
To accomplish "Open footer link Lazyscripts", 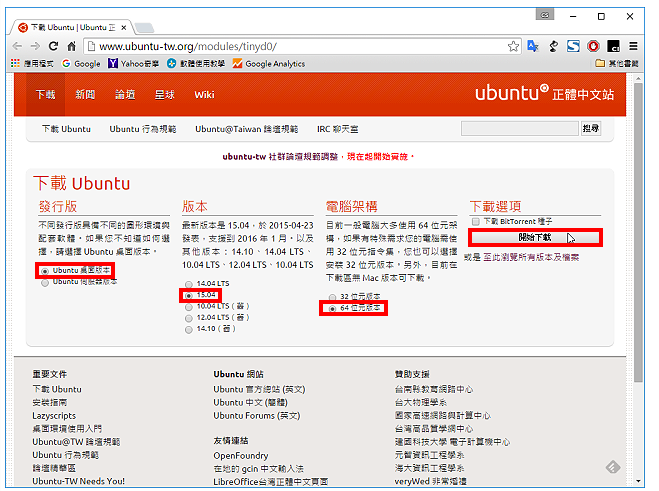I will pos(54,416).
